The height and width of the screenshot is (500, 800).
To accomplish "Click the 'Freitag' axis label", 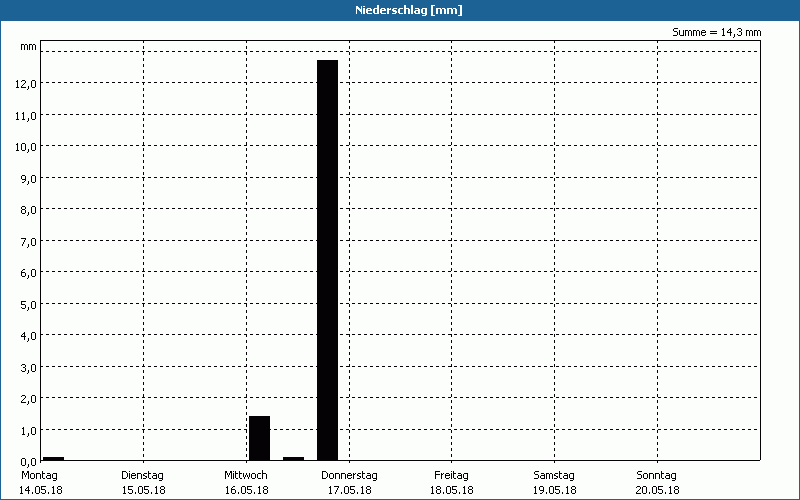I will click(452, 475).
